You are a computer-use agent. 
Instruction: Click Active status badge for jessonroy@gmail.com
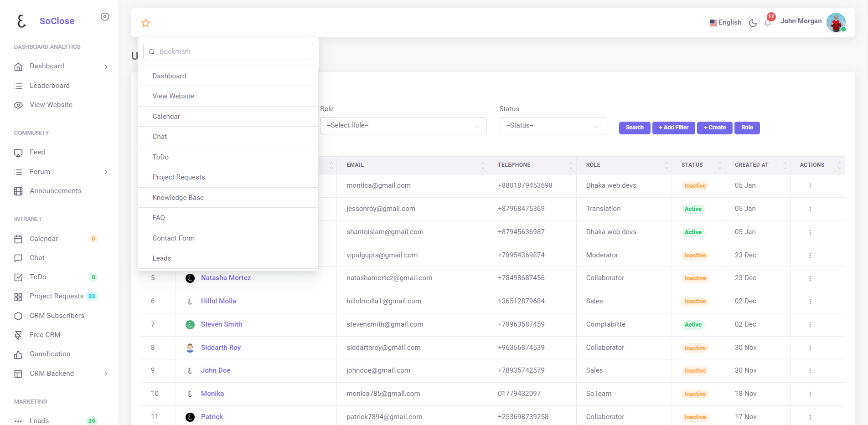(x=693, y=209)
